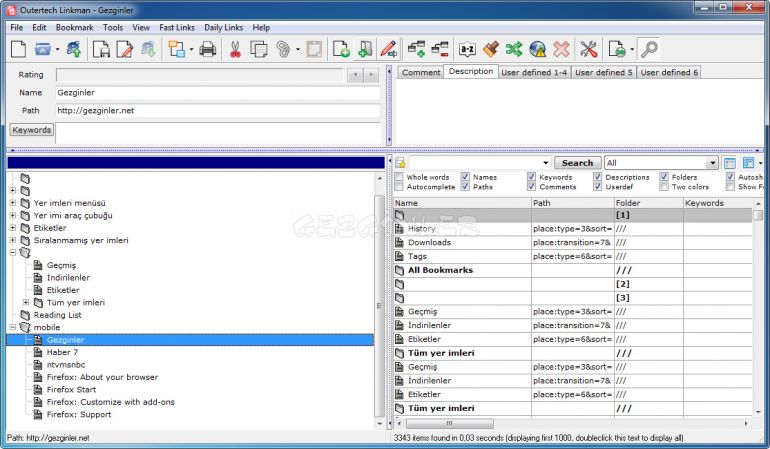Image resolution: width=770 pixels, height=449 pixels.
Task: Expand the Sıralanmamış yer imleri folder
Action: pos(13,240)
